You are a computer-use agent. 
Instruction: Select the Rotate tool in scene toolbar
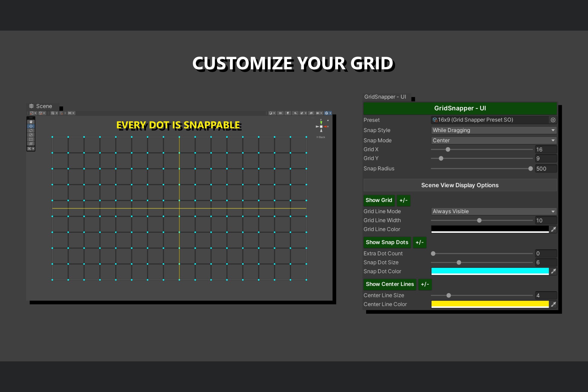coord(31,131)
